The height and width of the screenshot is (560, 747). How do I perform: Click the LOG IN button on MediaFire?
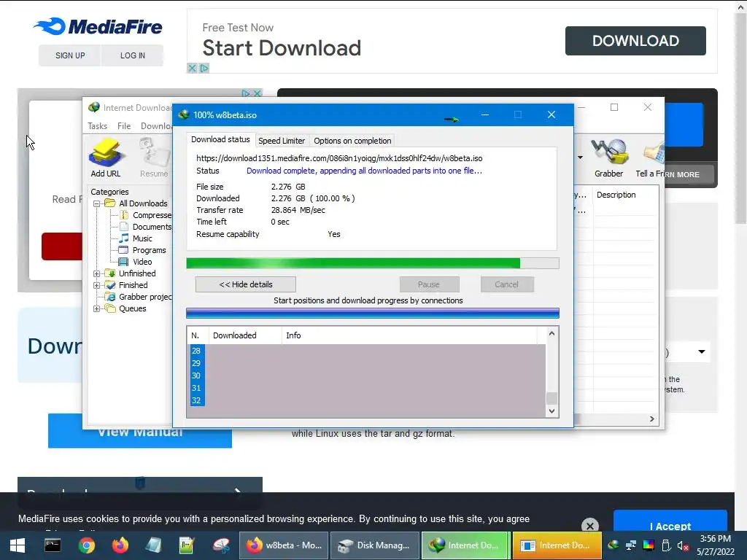pyautogui.click(x=133, y=55)
